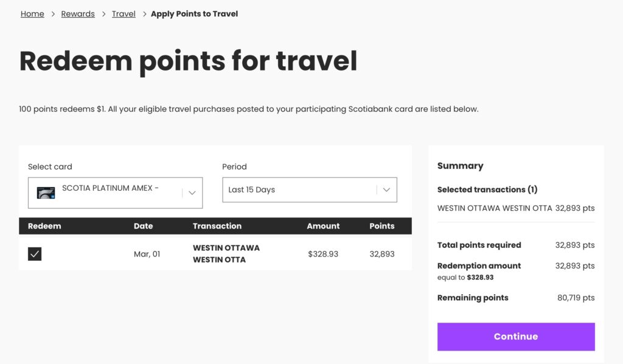The height and width of the screenshot is (364, 623).
Task: Click the Date column header
Action: click(x=144, y=226)
